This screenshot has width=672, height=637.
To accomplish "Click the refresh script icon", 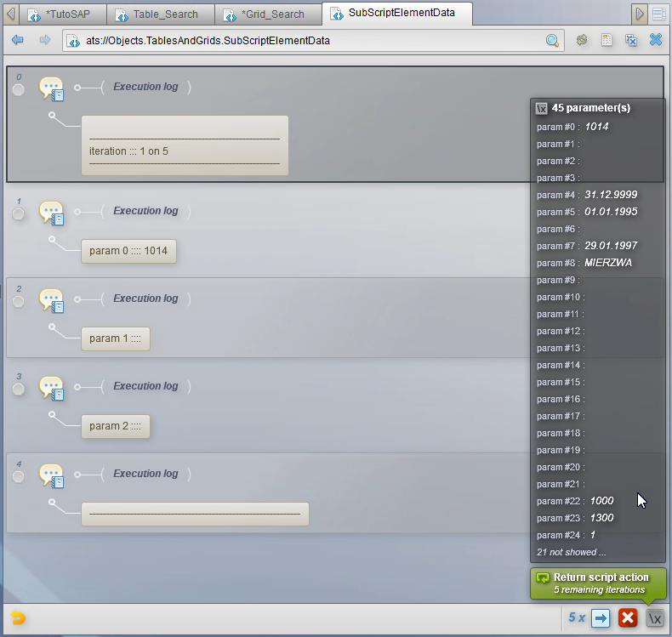I will [582, 40].
